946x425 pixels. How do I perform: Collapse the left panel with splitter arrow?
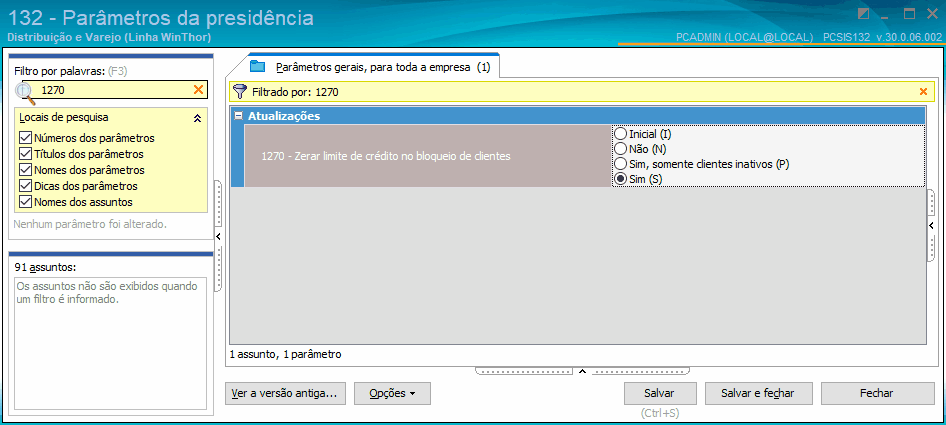pos(218,235)
